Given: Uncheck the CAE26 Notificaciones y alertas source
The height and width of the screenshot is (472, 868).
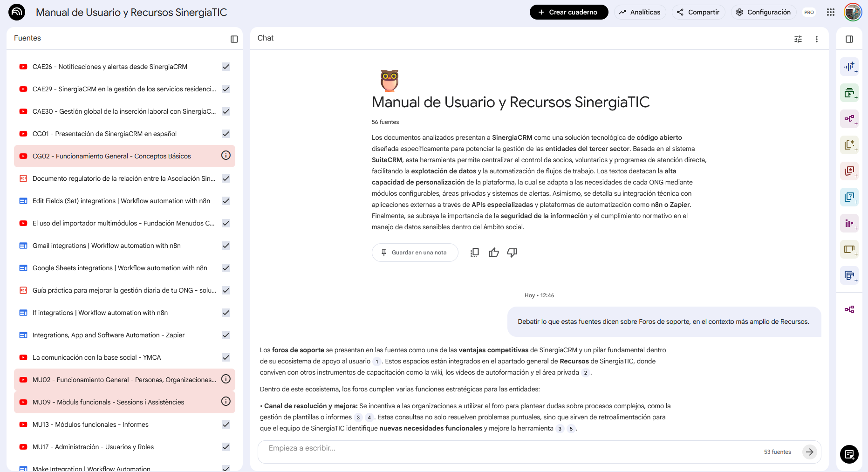Looking at the screenshot, I should tap(226, 67).
